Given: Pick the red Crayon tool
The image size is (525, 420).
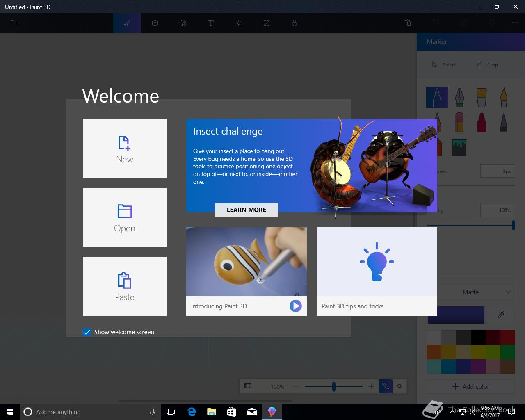Looking at the screenshot, I should click(482, 122).
